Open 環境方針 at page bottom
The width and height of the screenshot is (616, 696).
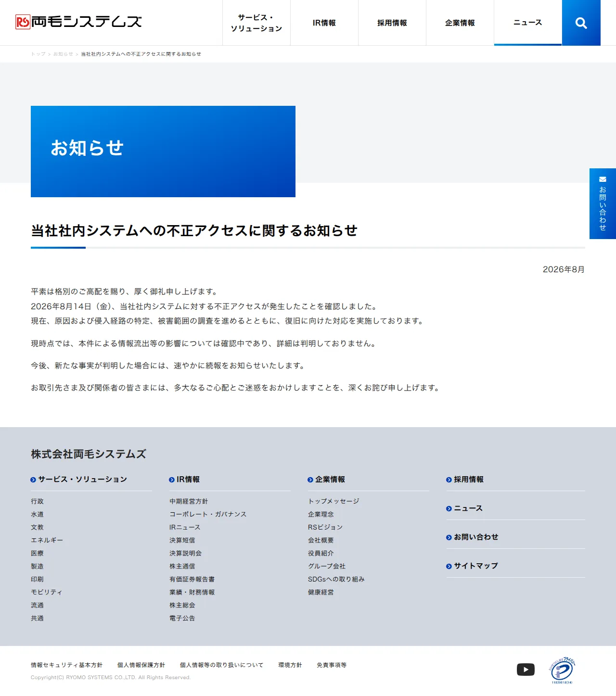coord(290,665)
